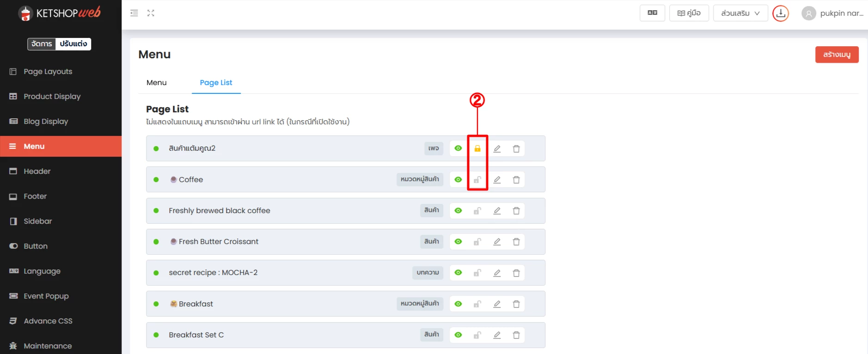Toggle the lock on Breakfast Set C

(477, 335)
